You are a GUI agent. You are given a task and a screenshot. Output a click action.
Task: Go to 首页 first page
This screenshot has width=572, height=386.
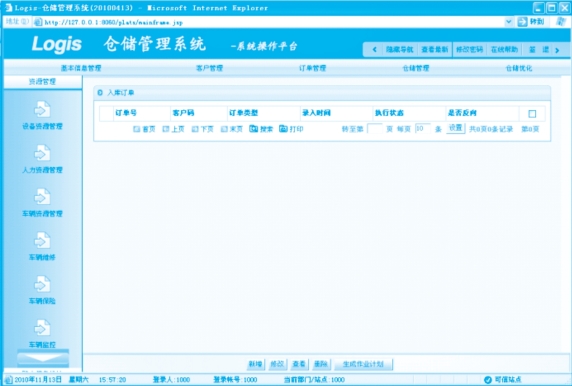coord(144,129)
